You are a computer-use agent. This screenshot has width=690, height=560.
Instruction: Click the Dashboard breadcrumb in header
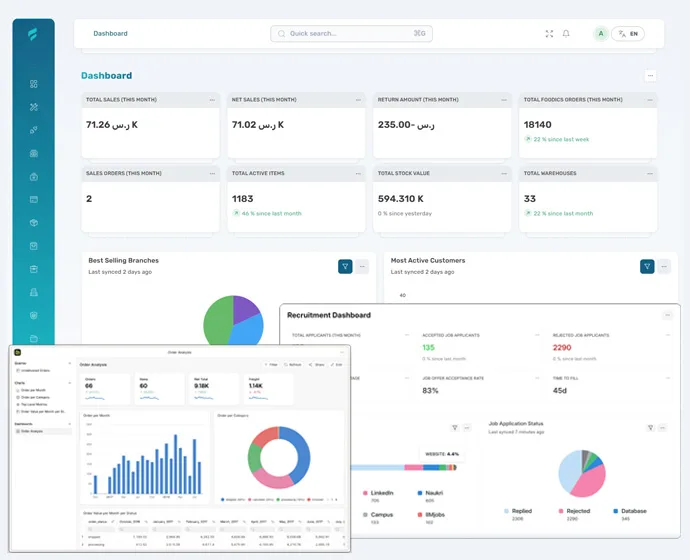pos(110,34)
